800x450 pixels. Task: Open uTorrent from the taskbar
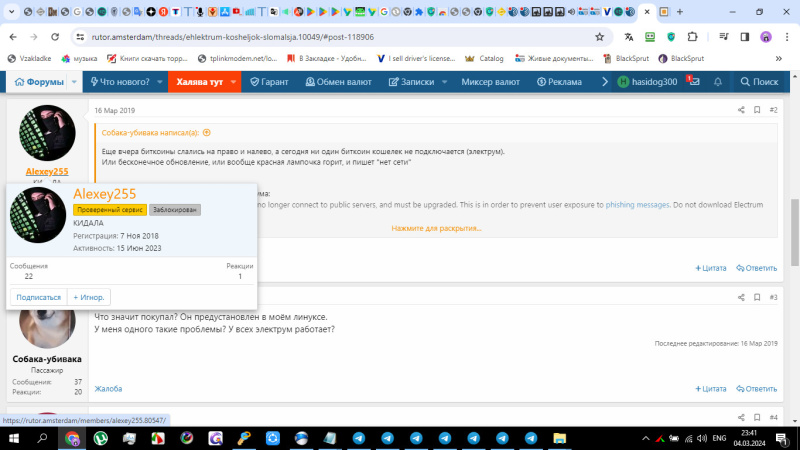point(101,438)
